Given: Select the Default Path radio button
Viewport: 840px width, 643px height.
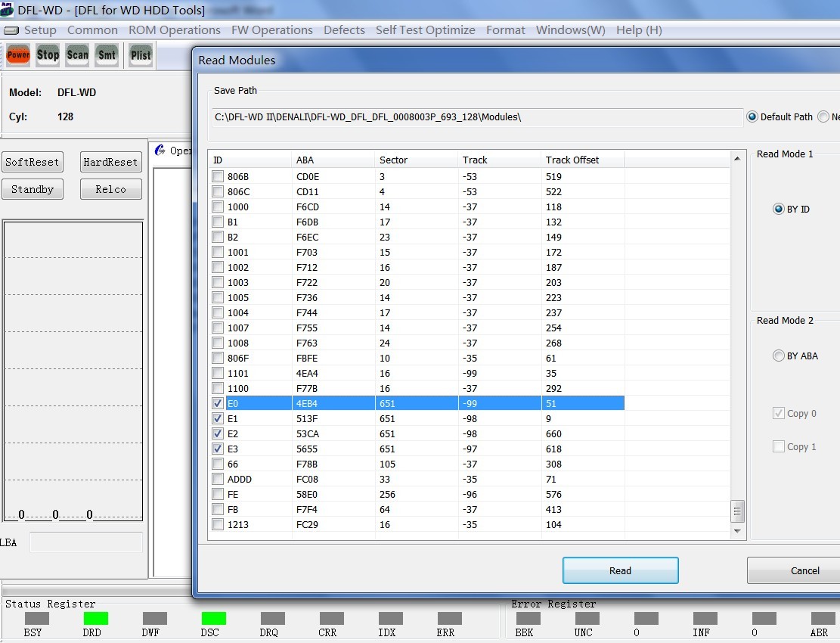Looking at the screenshot, I should 752,116.
